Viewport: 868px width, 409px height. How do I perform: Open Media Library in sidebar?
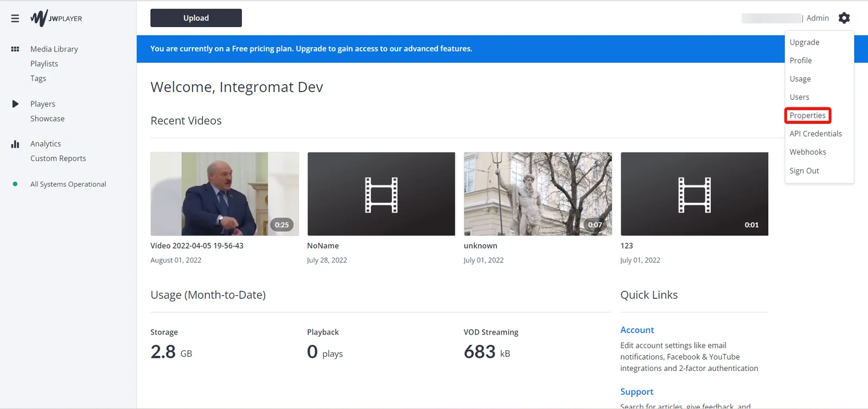pos(54,49)
